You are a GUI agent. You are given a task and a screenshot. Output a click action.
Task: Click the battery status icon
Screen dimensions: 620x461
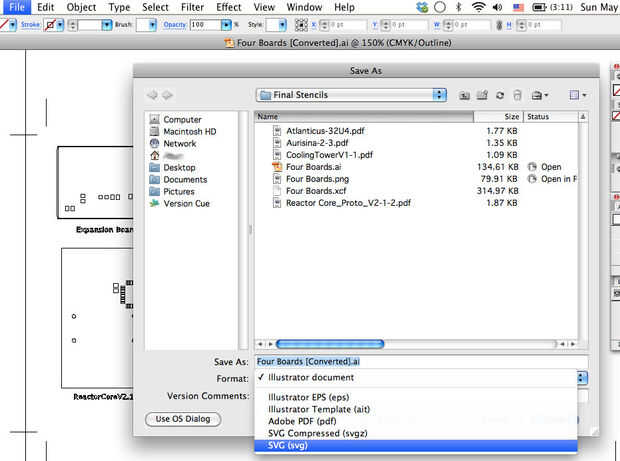[x=539, y=7]
